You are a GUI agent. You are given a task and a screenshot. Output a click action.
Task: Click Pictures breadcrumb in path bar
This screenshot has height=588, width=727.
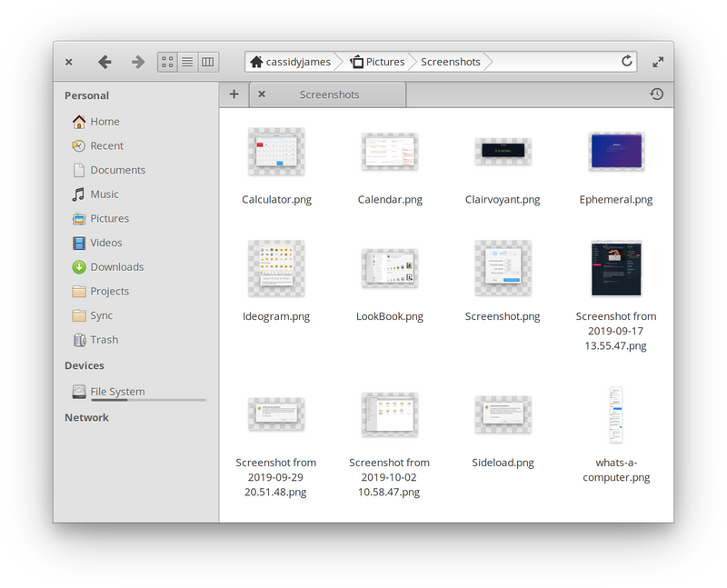click(377, 62)
